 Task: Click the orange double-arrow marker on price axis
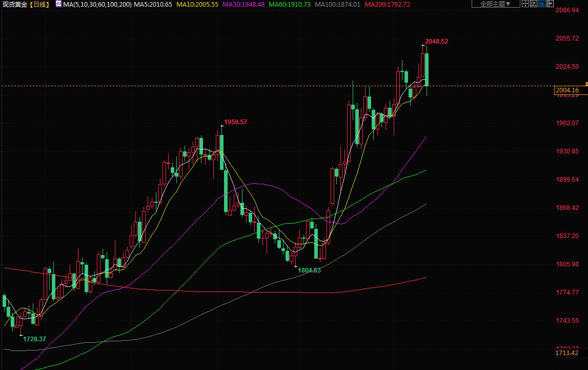click(x=586, y=83)
